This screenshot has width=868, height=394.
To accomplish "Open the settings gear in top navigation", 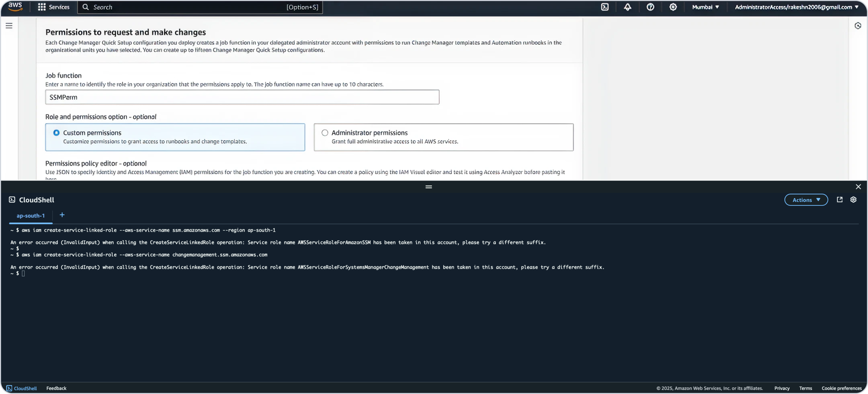I will coord(673,7).
